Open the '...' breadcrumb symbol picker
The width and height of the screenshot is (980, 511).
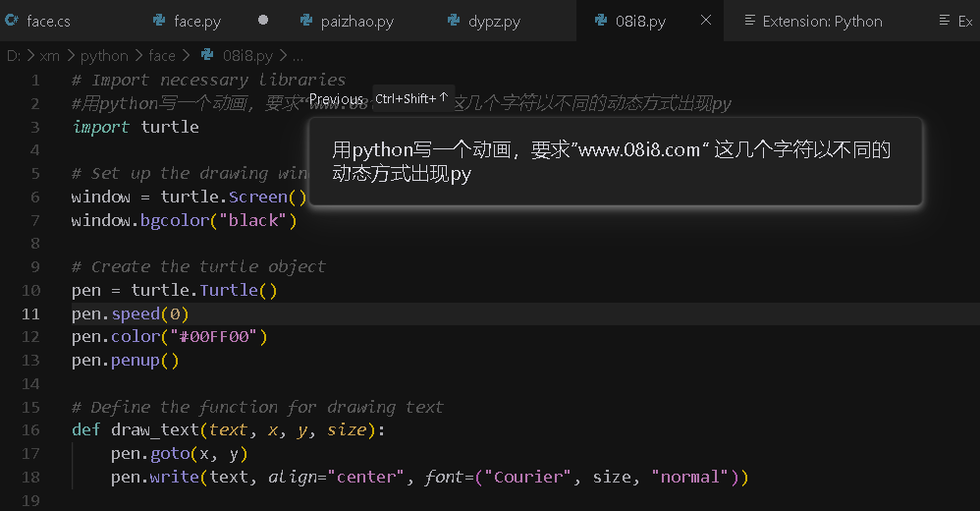[298, 56]
